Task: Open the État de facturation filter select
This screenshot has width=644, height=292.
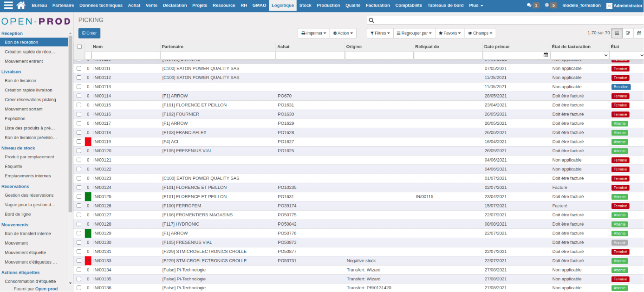Action: coord(579,55)
